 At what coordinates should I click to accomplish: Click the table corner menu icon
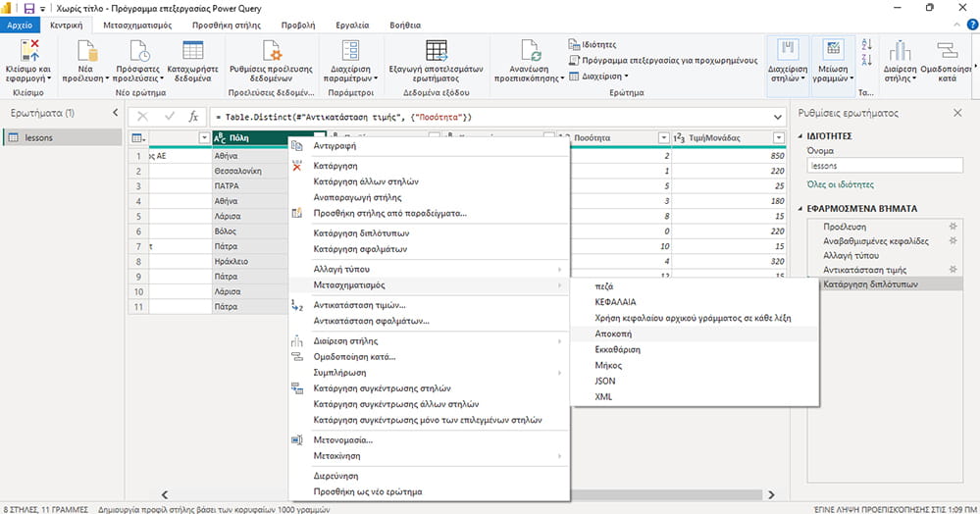tap(138, 137)
